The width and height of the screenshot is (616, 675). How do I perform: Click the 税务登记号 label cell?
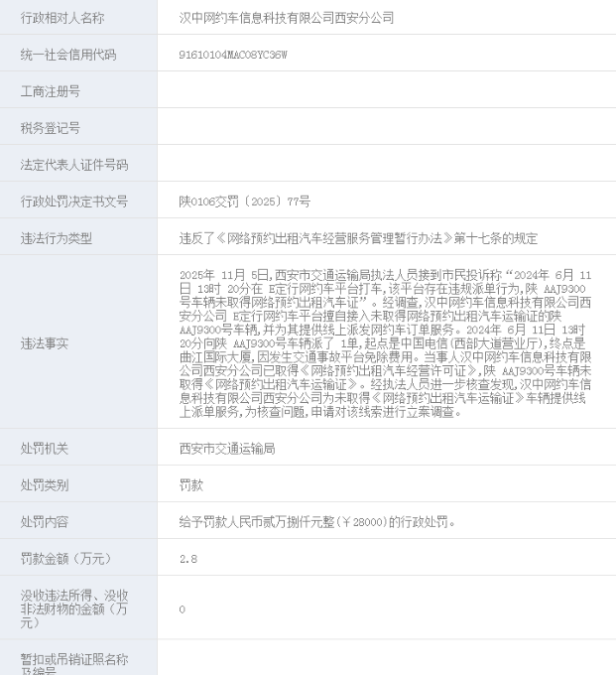tap(51, 128)
